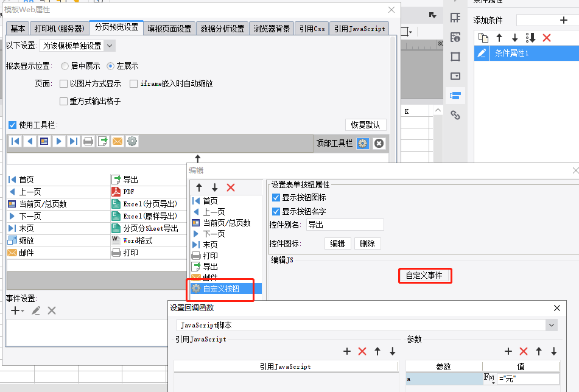
Task: Remove the condition with the red X icon
Action: tap(547, 38)
